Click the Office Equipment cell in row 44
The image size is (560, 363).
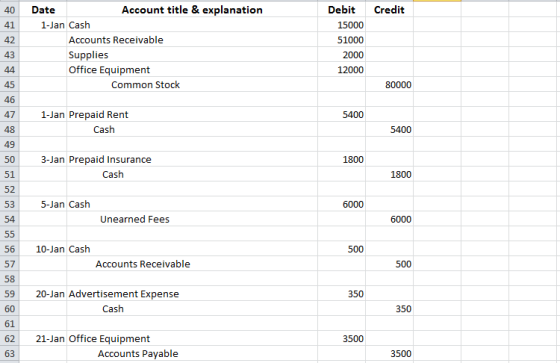click(x=192, y=70)
